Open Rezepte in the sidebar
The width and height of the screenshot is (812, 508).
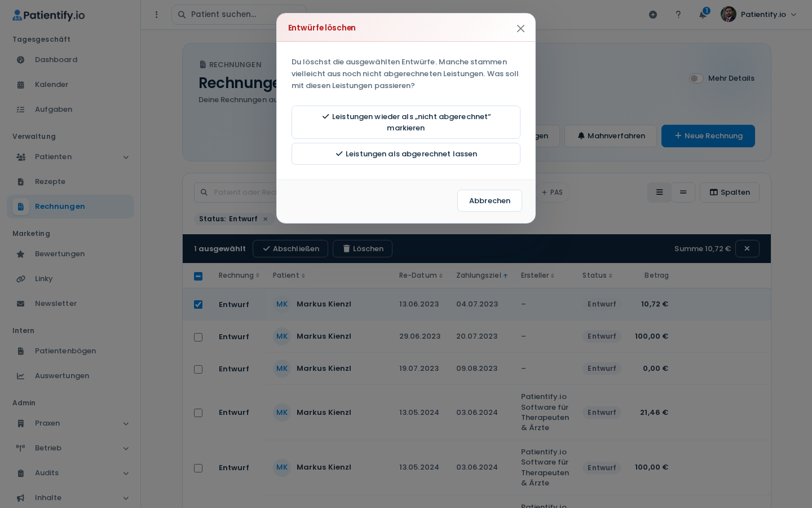(70, 182)
